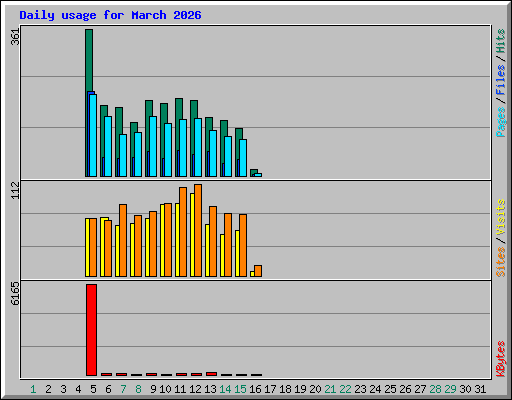Click green day label 21 on the x-axis

coord(330,389)
